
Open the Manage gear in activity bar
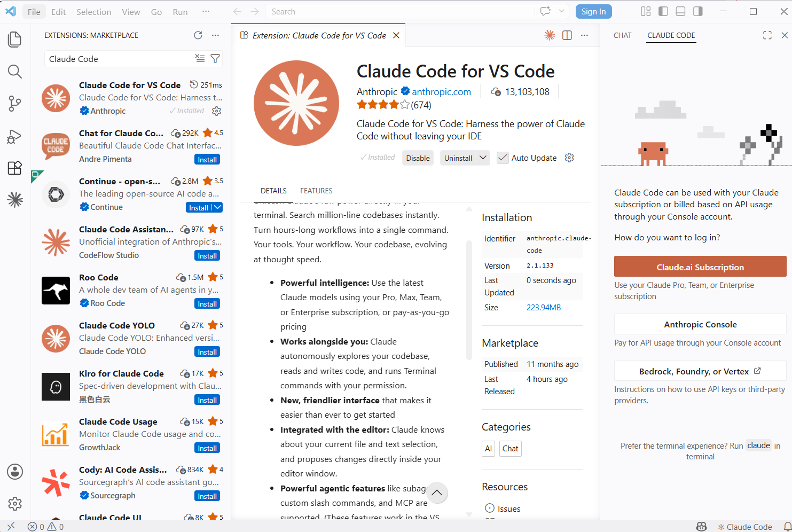point(15,503)
